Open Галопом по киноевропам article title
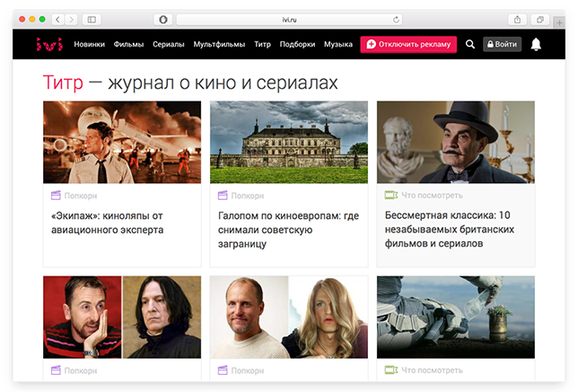 [288, 230]
